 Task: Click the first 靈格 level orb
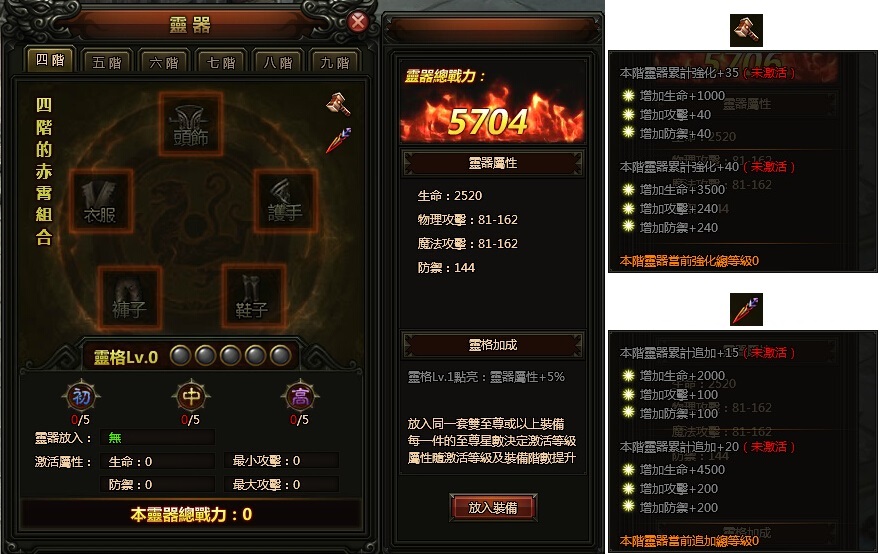coord(181,356)
